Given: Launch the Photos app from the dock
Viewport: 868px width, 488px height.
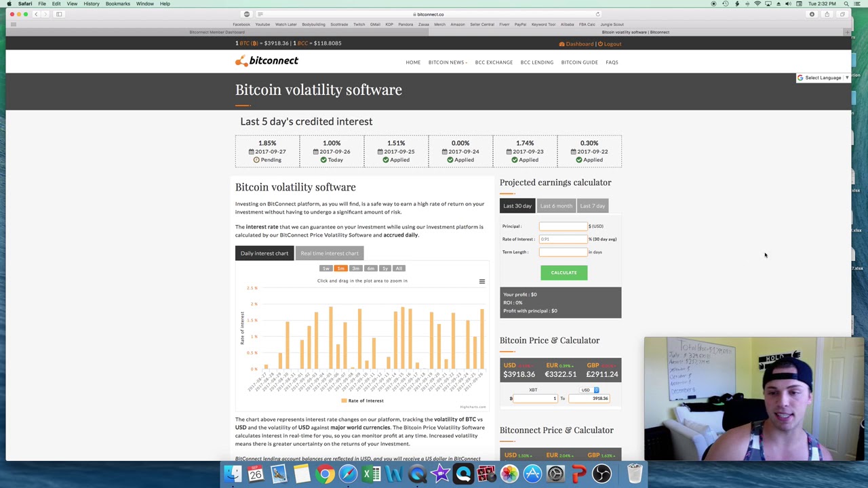Looking at the screenshot, I should 509,474.
